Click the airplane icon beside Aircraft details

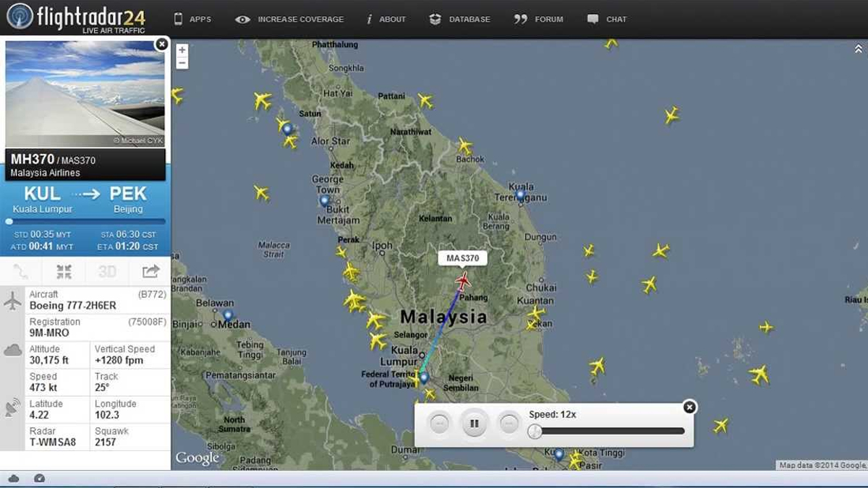(13, 301)
